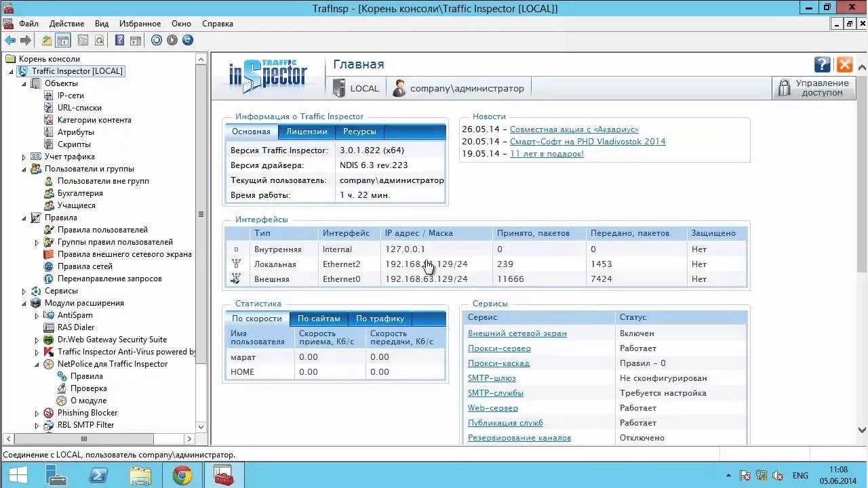This screenshot has width=868, height=488.
Task: Select IP-сети in the tree
Action: point(71,96)
